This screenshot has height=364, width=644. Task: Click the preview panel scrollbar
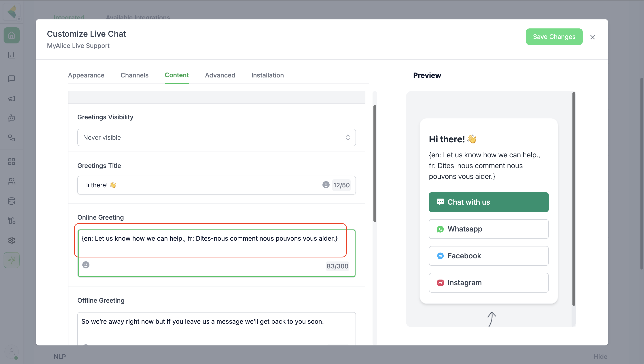click(x=574, y=199)
